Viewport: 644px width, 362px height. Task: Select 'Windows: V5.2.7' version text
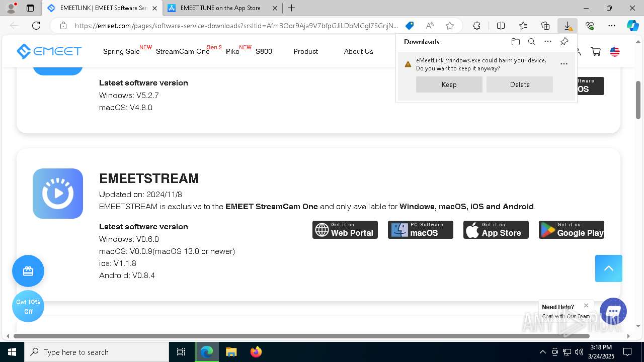pyautogui.click(x=129, y=95)
